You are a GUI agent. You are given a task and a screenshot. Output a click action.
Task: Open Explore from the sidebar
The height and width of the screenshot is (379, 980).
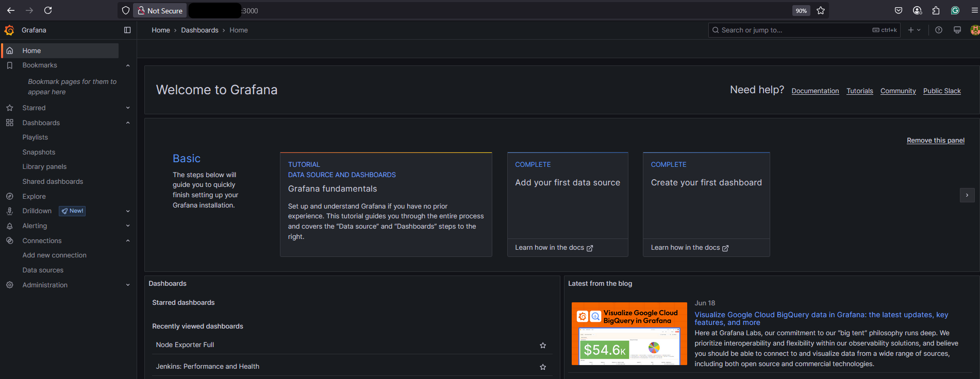point(34,197)
